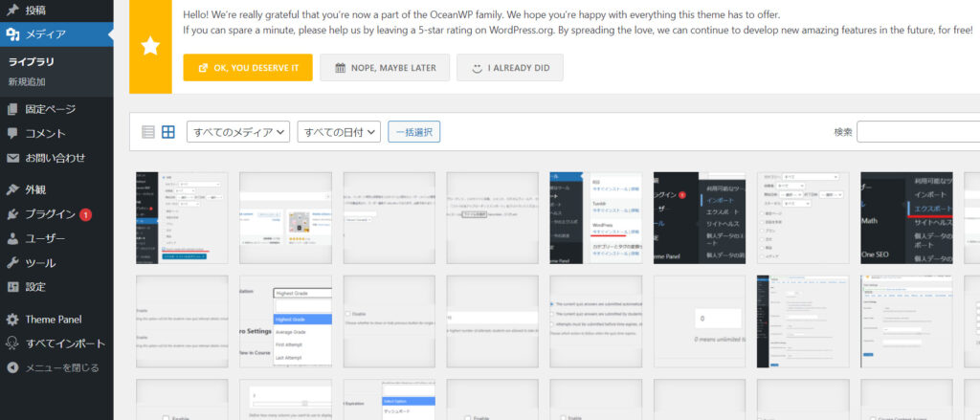The image size is (980, 420).
Task: Click the user icon beside ユーザー
Action: click(12, 239)
